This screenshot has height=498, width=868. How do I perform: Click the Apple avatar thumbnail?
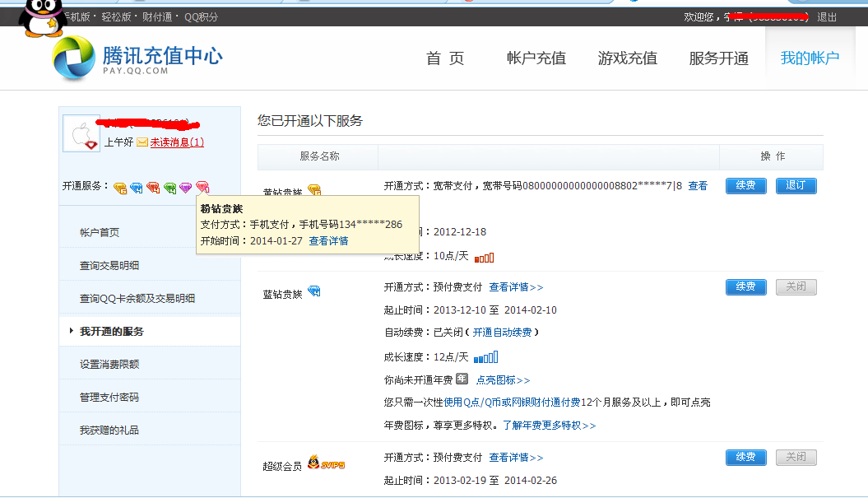click(81, 134)
